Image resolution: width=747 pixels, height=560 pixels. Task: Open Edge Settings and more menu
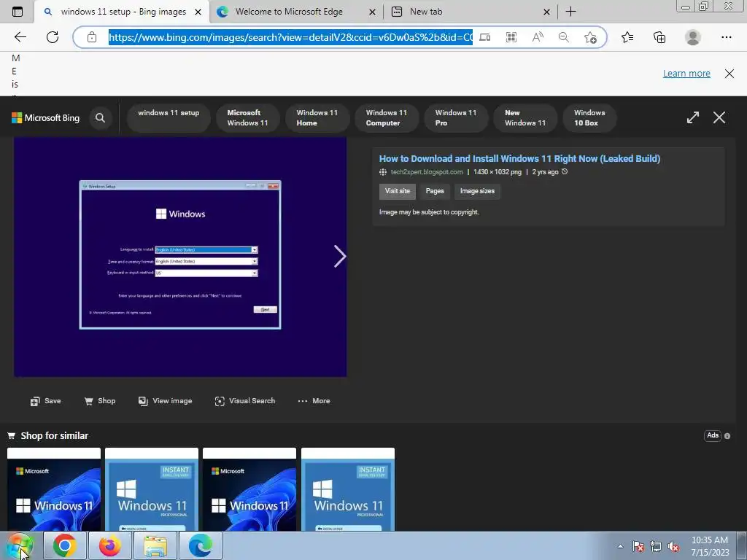[x=726, y=37]
